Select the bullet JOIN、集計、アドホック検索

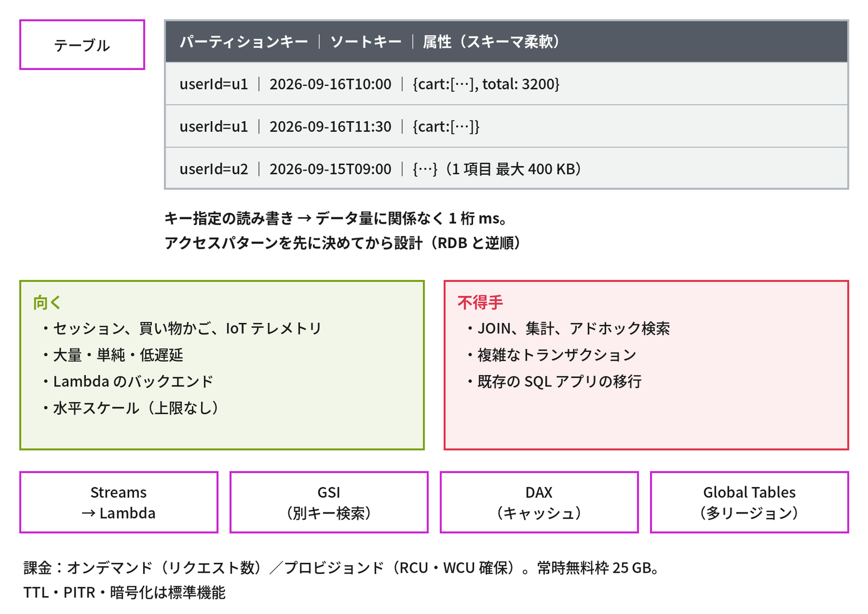(569, 328)
